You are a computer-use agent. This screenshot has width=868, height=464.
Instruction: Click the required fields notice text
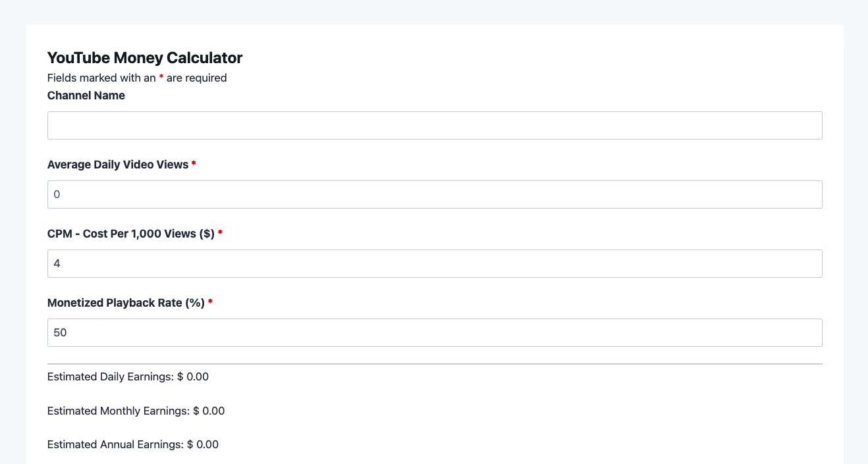click(137, 78)
